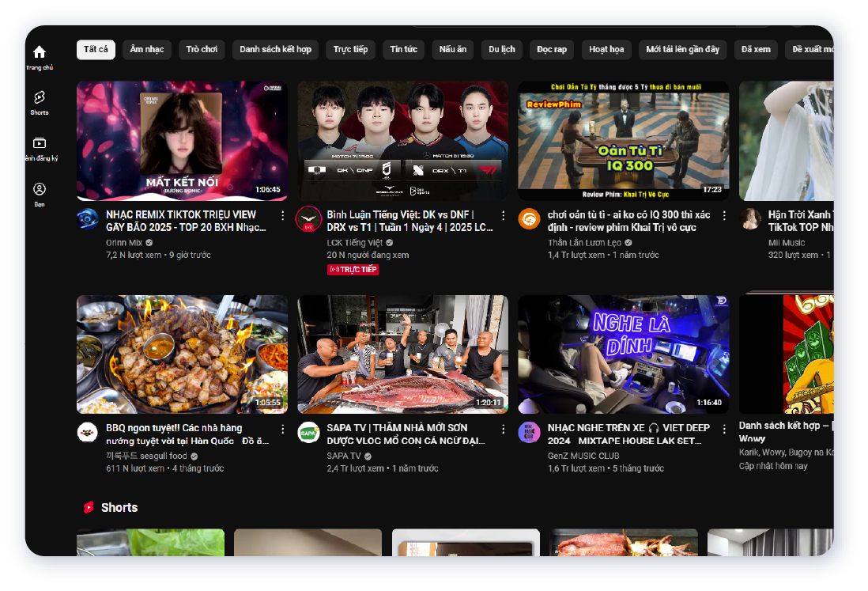
Task: Open options menu for chơi oản tù tì video
Action: click(x=724, y=215)
